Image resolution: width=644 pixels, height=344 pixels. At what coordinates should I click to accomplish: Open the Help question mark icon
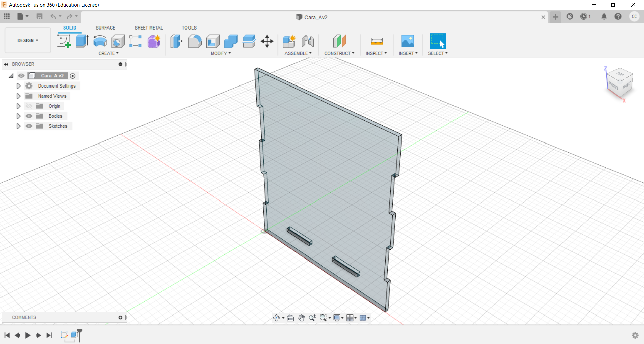point(618,16)
